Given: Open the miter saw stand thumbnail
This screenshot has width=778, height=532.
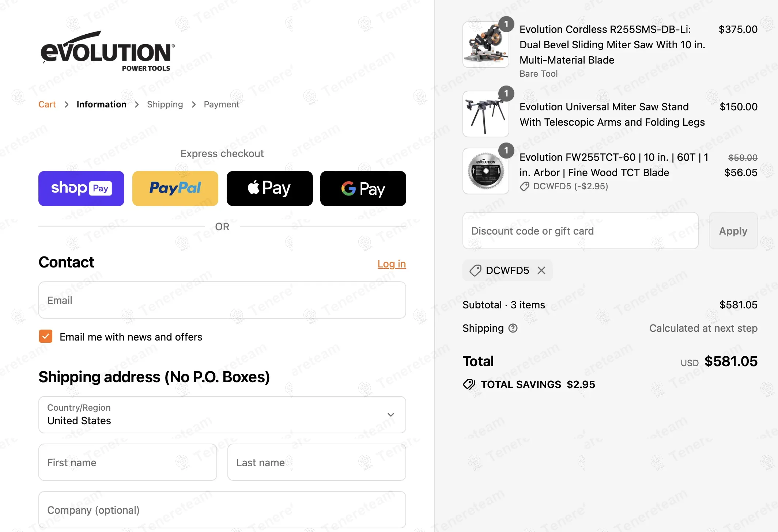Looking at the screenshot, I should click(x=486, y=114).
